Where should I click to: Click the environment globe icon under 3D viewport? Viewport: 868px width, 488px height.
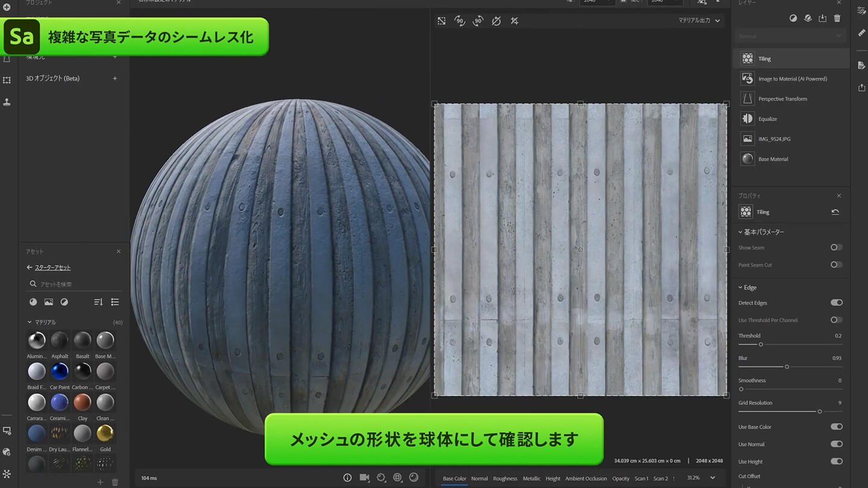coord(397,478)
